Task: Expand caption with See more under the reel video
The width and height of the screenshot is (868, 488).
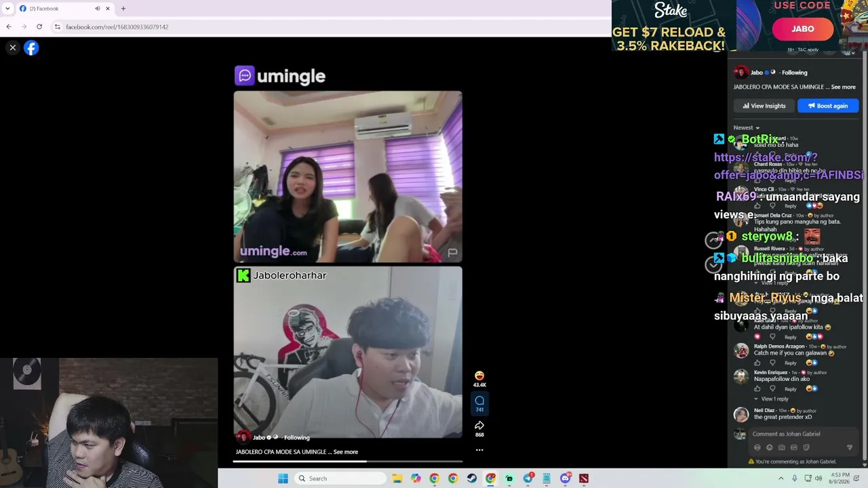Action: 346,452
